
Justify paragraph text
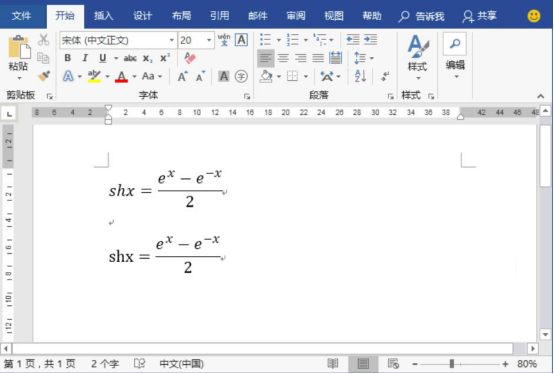[318, 58]
